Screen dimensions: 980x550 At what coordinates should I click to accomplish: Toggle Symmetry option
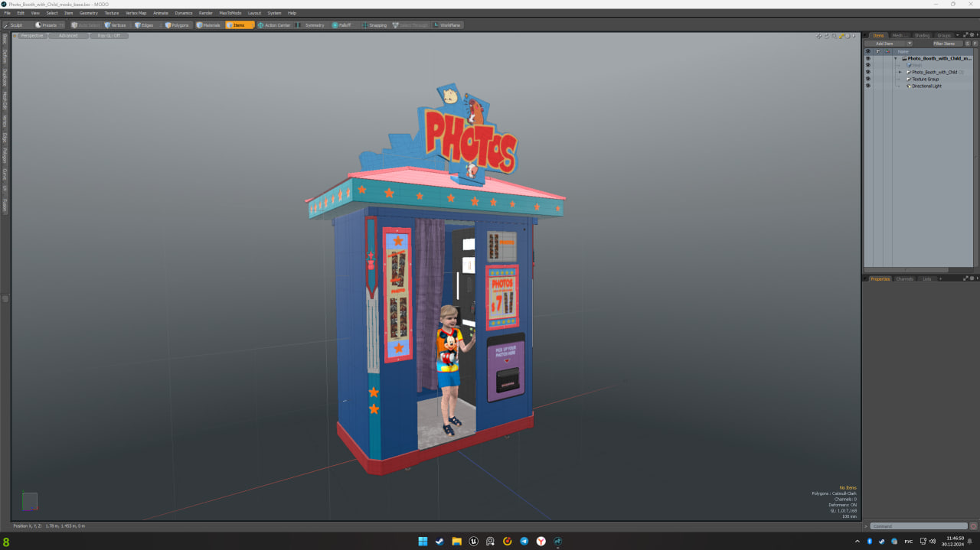point(312,25)
